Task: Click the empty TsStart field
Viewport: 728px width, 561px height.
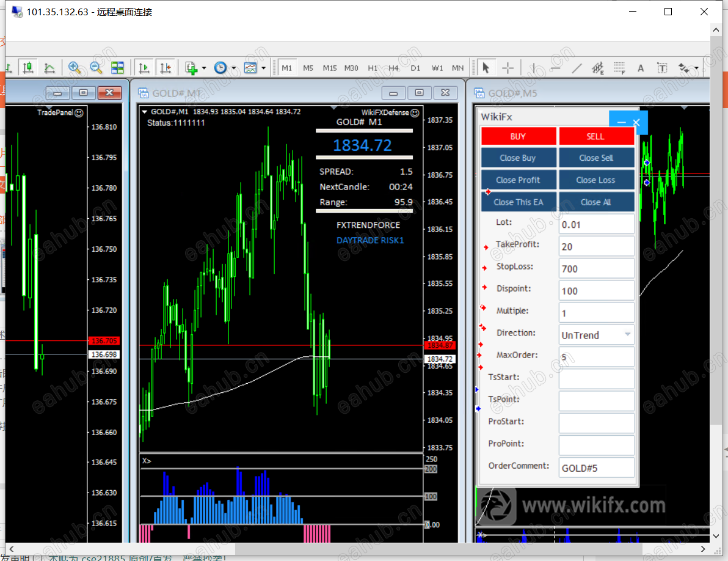Action: pyautogui.click(x=597, y=379)
